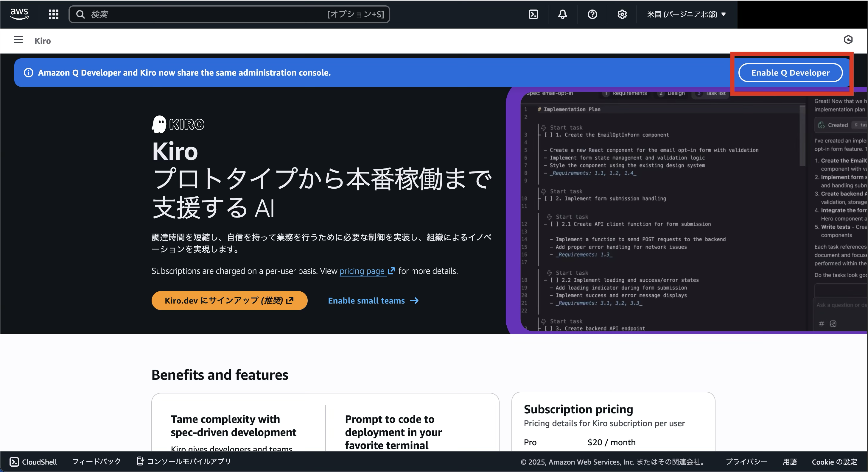
Task: Toggle the hamburger side navigation menu
Action: tap(18, 40)
